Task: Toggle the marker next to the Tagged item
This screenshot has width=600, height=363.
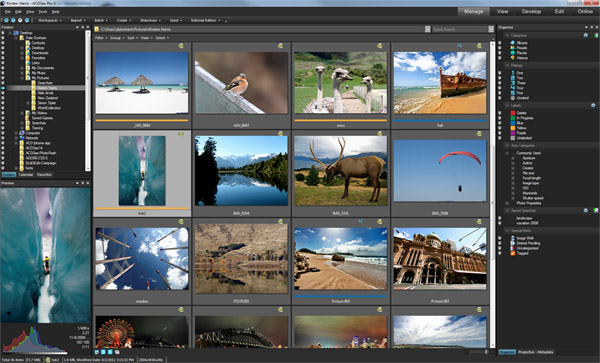Action: click(x=500, y=253)
